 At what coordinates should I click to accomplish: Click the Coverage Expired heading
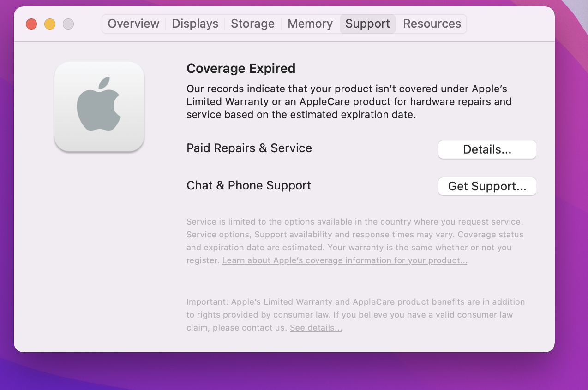click(x=240, y=69)
